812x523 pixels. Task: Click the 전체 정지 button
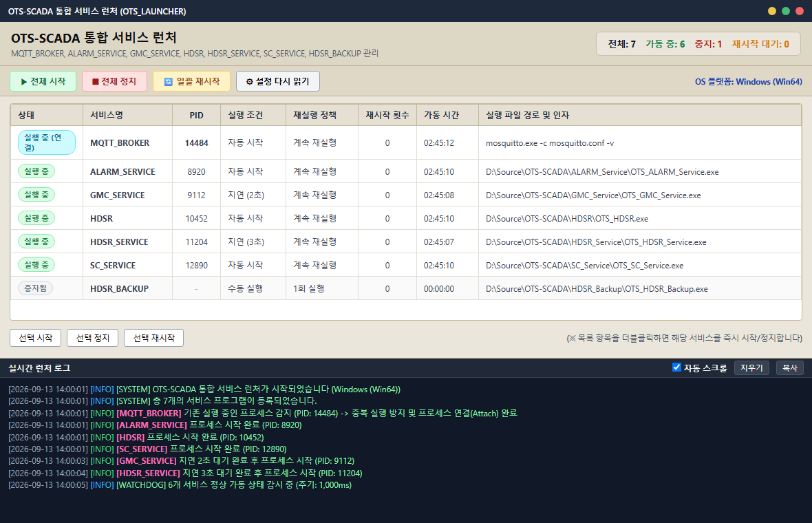114,81
